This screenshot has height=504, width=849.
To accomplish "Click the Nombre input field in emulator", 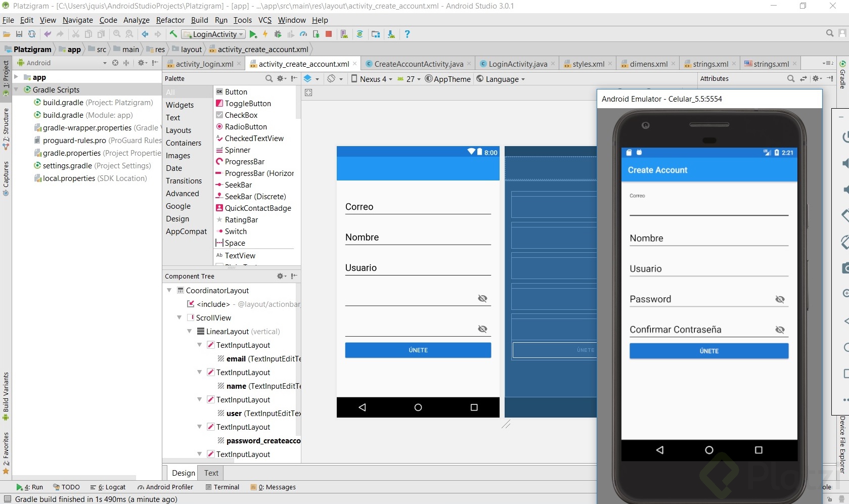I will tap(708, 239).
